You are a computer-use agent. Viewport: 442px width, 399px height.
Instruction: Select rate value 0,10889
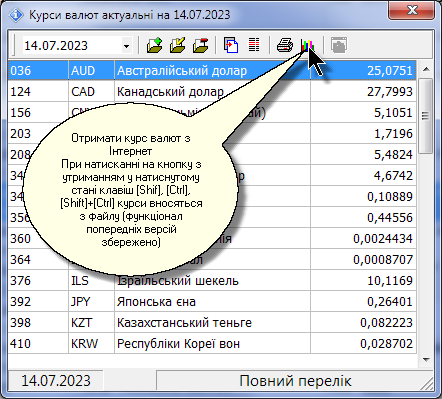(363, 196)
